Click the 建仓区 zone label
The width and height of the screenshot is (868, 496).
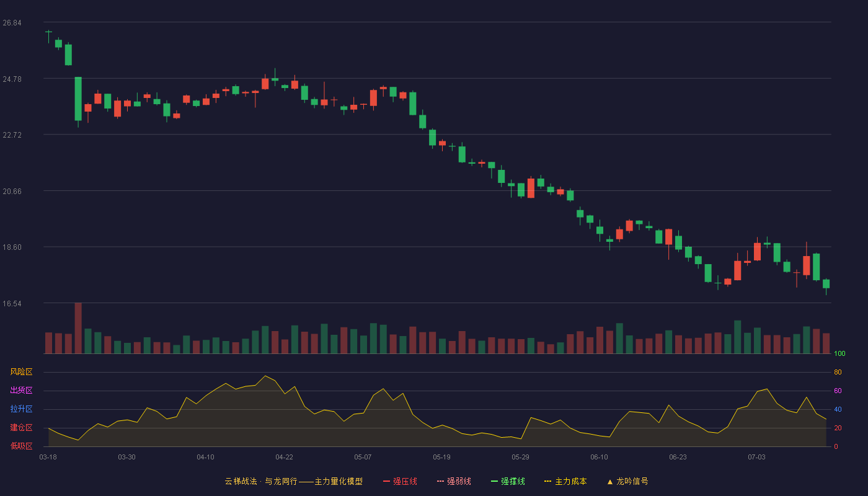(x=21, y=428)
